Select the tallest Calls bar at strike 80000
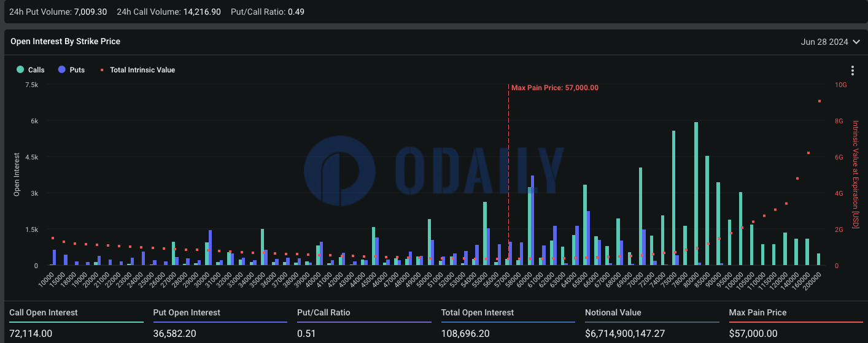Screen dimensions: 868x343 (696, 193)
